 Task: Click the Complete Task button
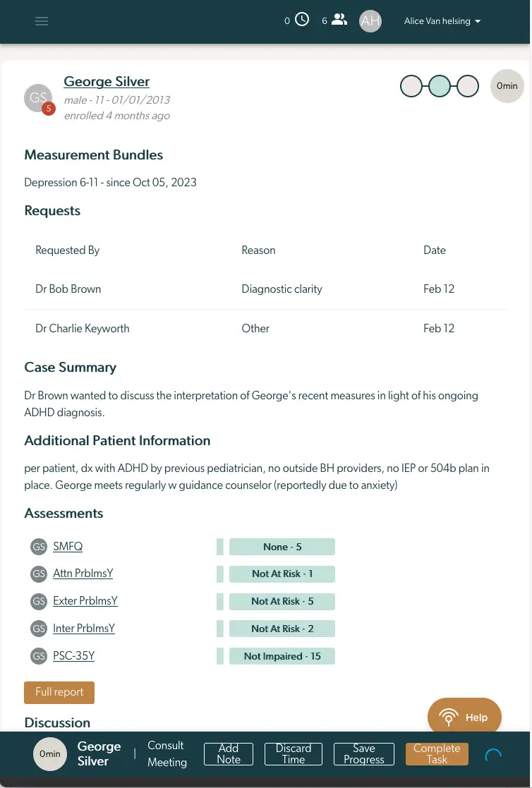[x=436, y=753]
